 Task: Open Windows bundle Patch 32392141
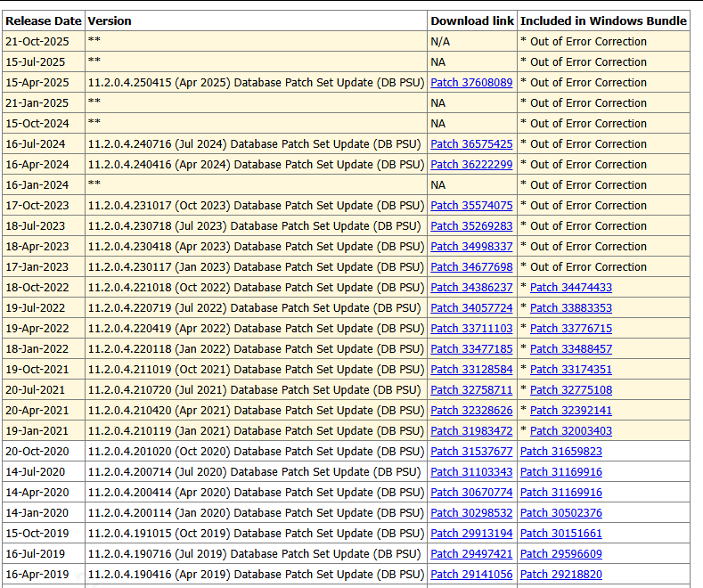point(571,411)
